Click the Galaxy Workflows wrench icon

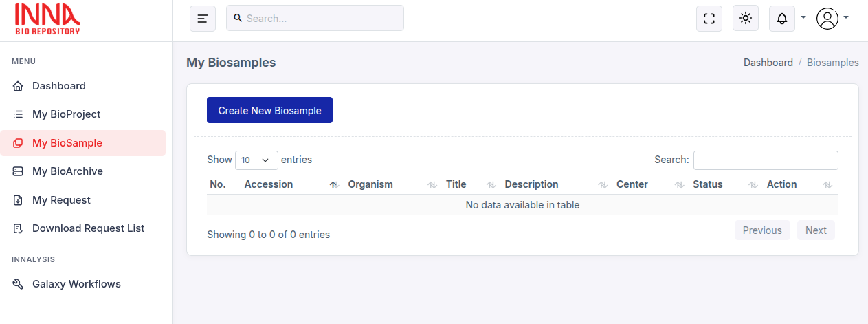pyautogui.click(x=19, y=284)
